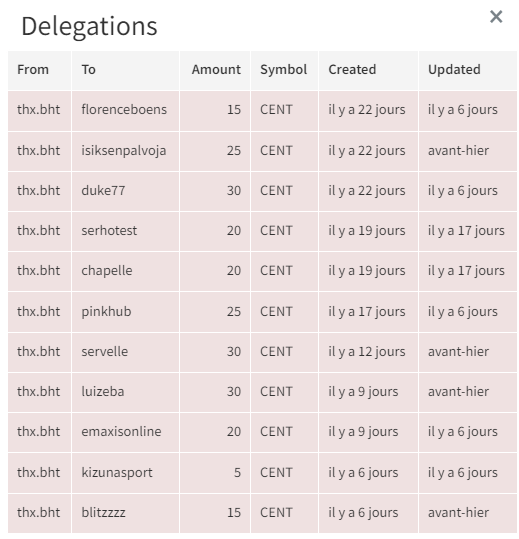Click the Delegations dialog title

pos(89,26)
